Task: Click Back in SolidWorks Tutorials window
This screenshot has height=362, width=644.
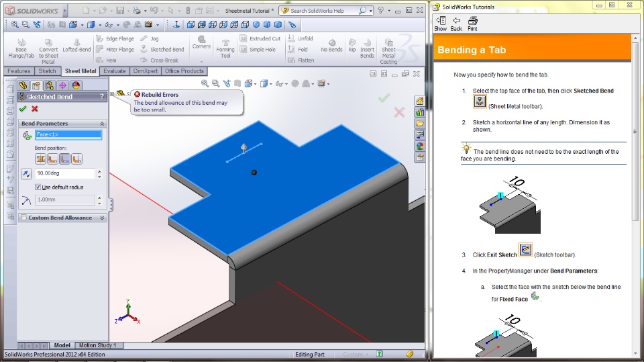Action: (x=456, y=24)
